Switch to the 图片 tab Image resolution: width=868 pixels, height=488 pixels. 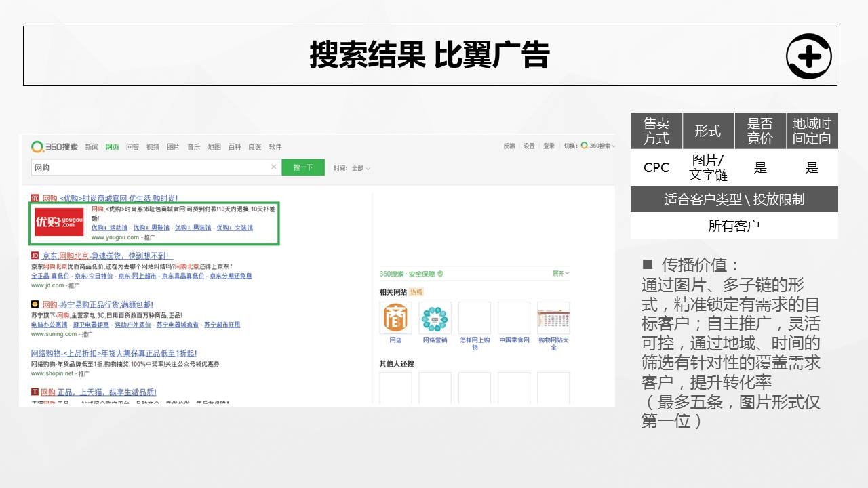173,147
